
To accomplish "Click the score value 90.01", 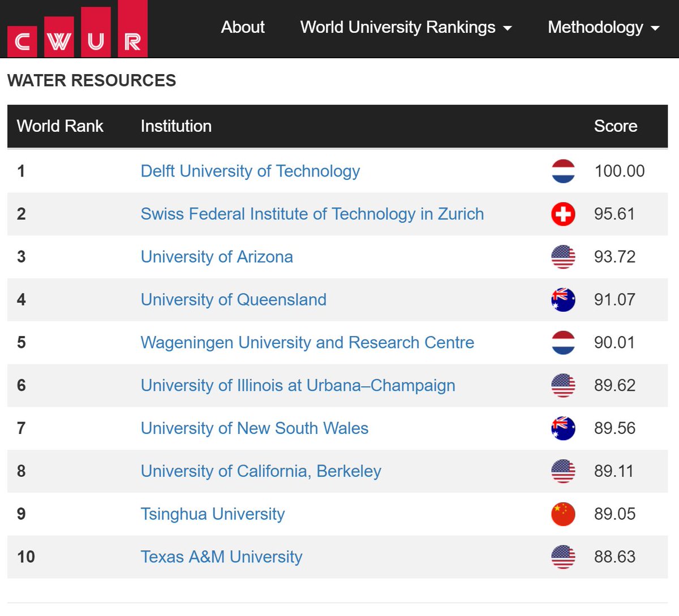I will [x=614, y=342].
